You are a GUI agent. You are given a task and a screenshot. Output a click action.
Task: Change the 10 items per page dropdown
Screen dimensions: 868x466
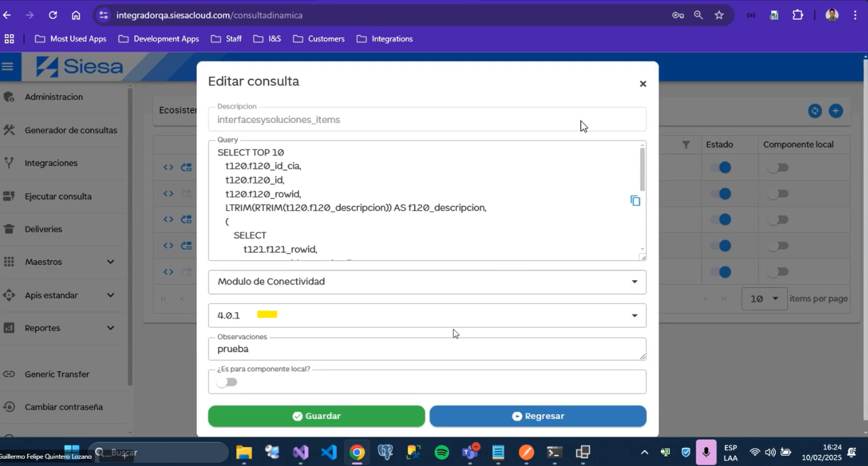click(x=765, y=298)
